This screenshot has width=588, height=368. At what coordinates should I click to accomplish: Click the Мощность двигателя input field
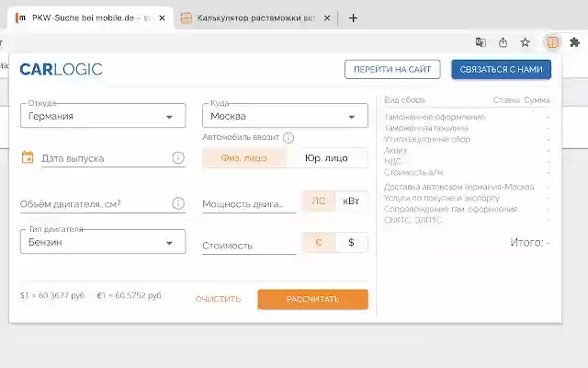tap(249, 204)
